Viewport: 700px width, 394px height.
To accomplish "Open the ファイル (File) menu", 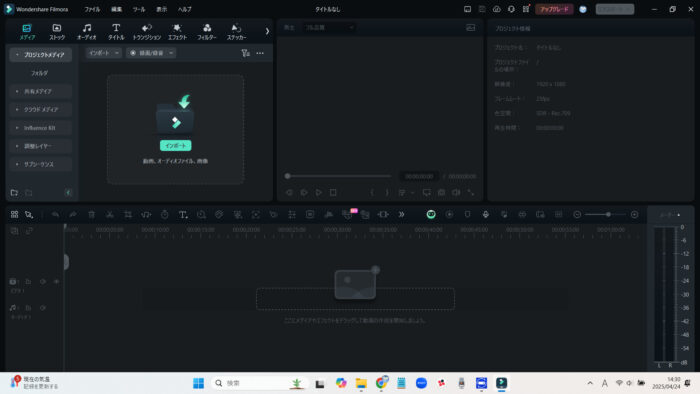I will tap(92, 9).
